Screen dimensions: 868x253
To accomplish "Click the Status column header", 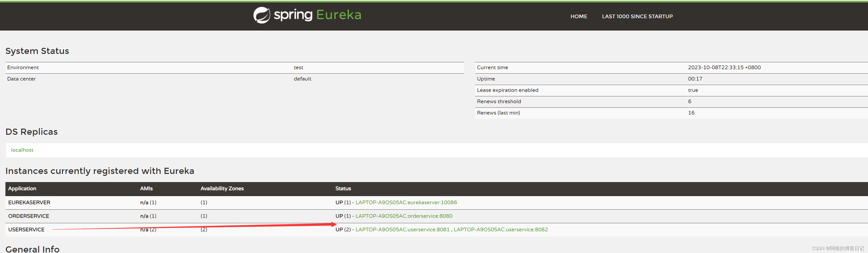I will pyautogui.click(x=343, y=189).
